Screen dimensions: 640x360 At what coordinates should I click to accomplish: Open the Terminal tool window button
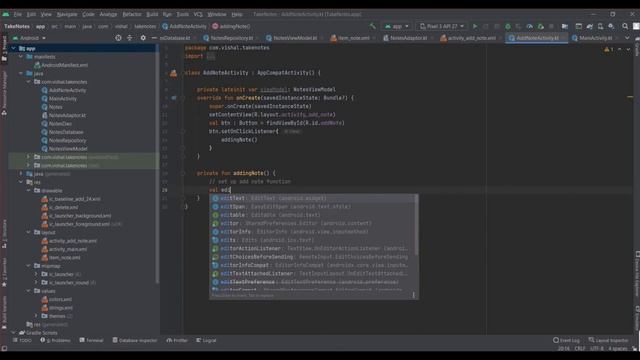(91, 340)
